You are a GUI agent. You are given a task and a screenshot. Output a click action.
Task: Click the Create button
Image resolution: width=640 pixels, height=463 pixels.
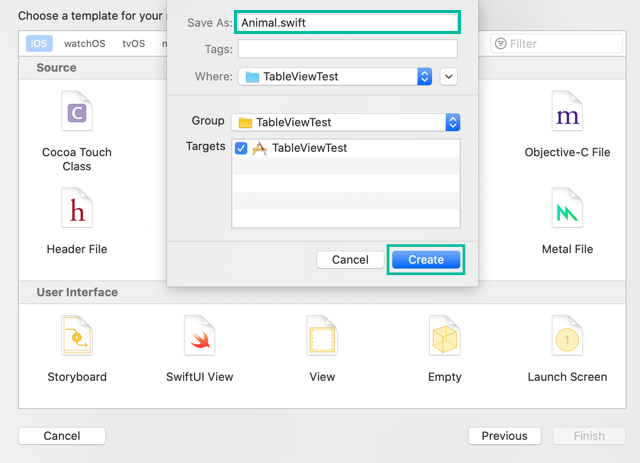(x=425, y=260)
